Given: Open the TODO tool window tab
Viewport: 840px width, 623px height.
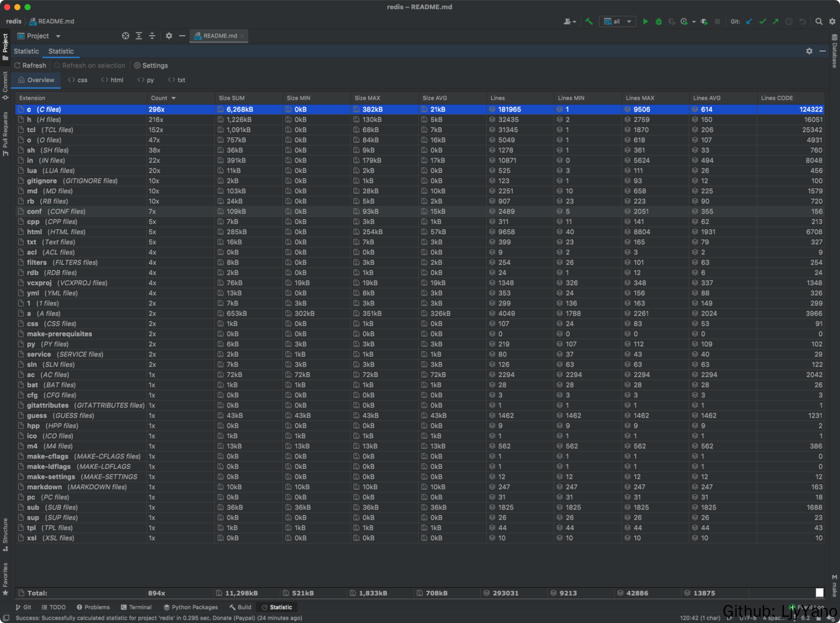Looking at the screenshot, I should [x=53, y=607].
